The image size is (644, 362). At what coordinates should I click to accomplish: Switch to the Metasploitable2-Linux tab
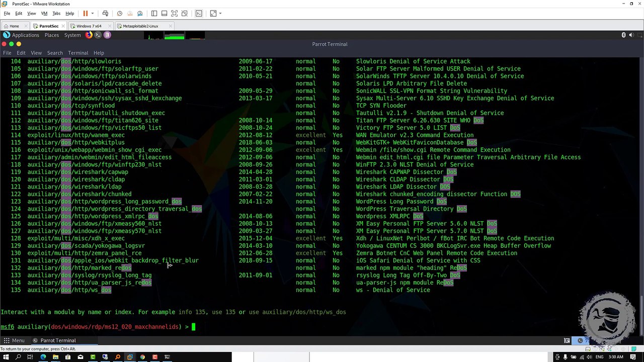click(140, 26)
